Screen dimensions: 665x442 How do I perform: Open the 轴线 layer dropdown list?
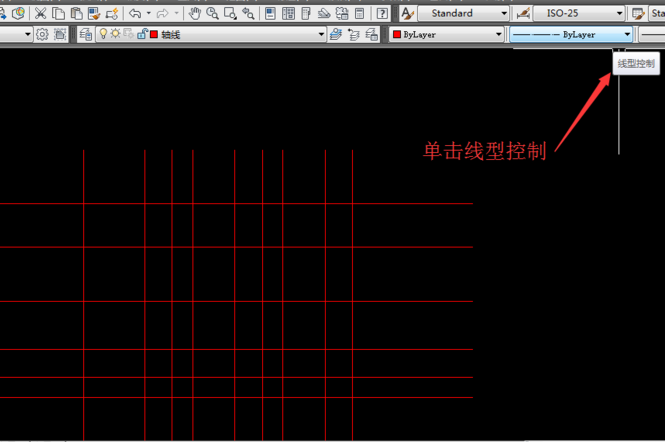click(321, 34)
